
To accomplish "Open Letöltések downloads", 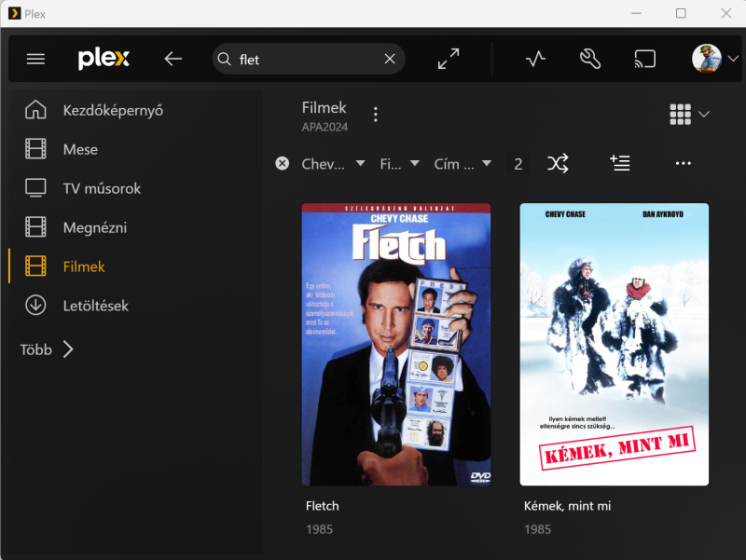I will pyautogui.click(x=96, y=306).
